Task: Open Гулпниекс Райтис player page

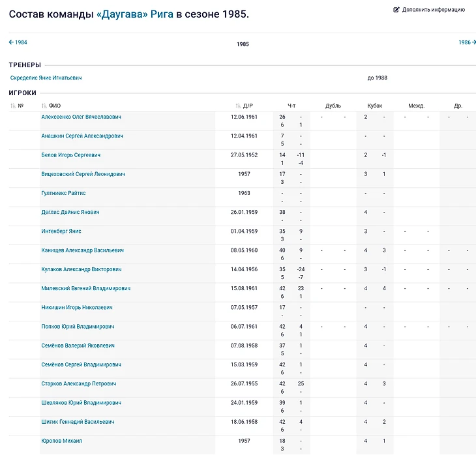Action: (63, 193)
